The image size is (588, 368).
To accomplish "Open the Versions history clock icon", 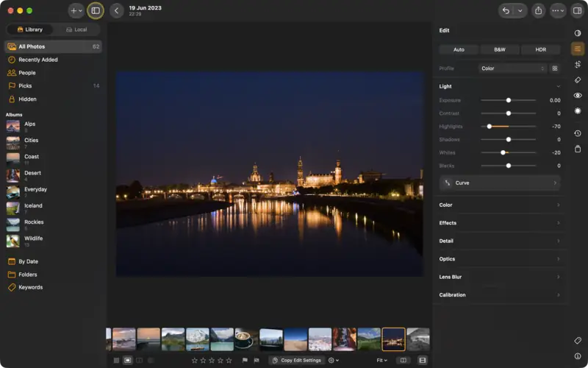I will pyautogui.click(x=578, y=133).
